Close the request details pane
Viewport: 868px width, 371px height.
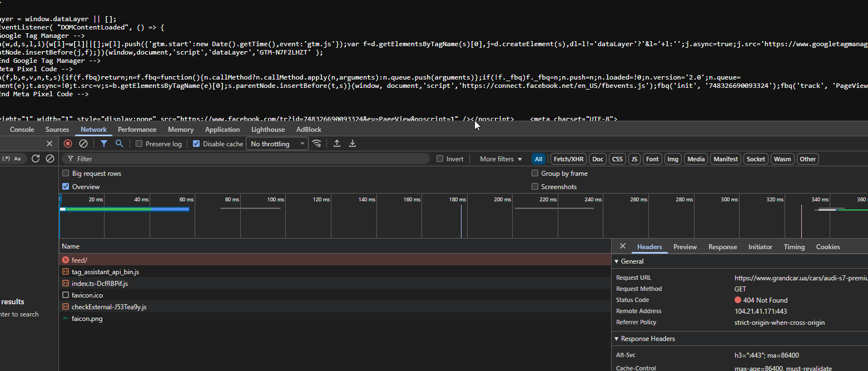click(623, 246)
